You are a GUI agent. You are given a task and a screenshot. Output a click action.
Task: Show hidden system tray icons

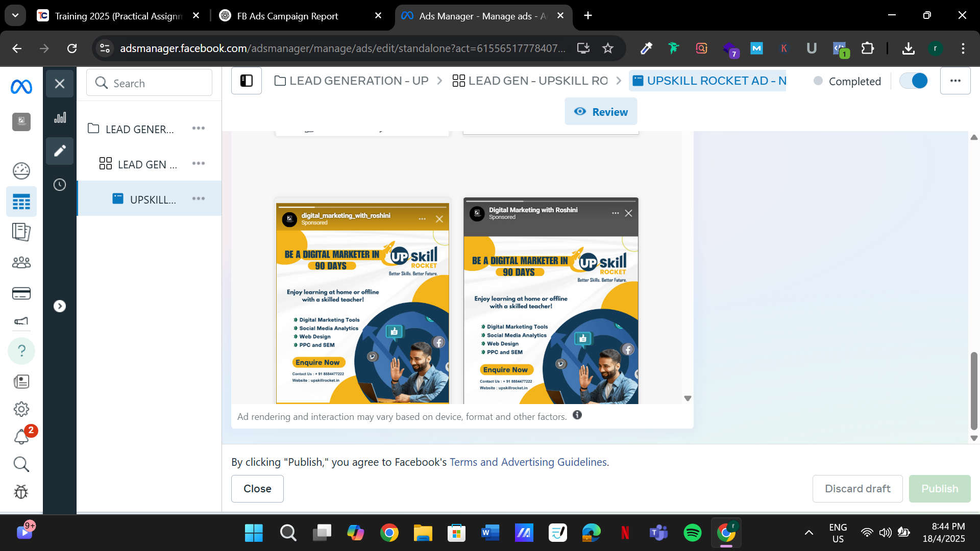808,533
